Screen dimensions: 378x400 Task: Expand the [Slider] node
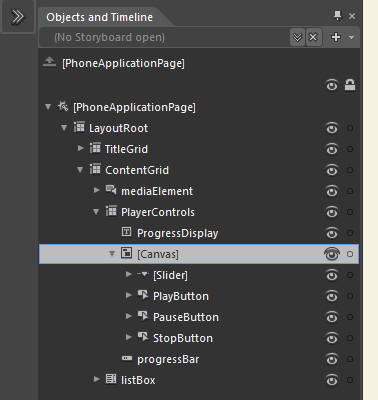point(128,275)
